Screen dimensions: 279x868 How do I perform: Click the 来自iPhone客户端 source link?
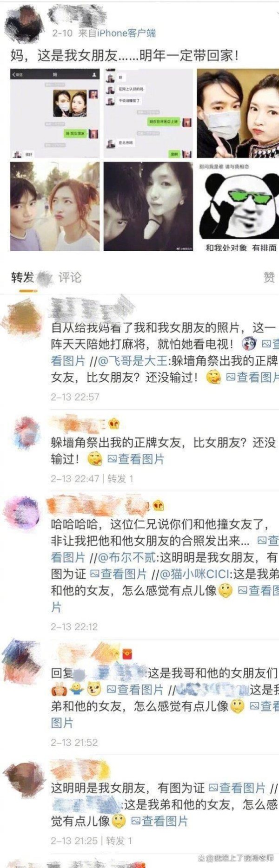117,33
